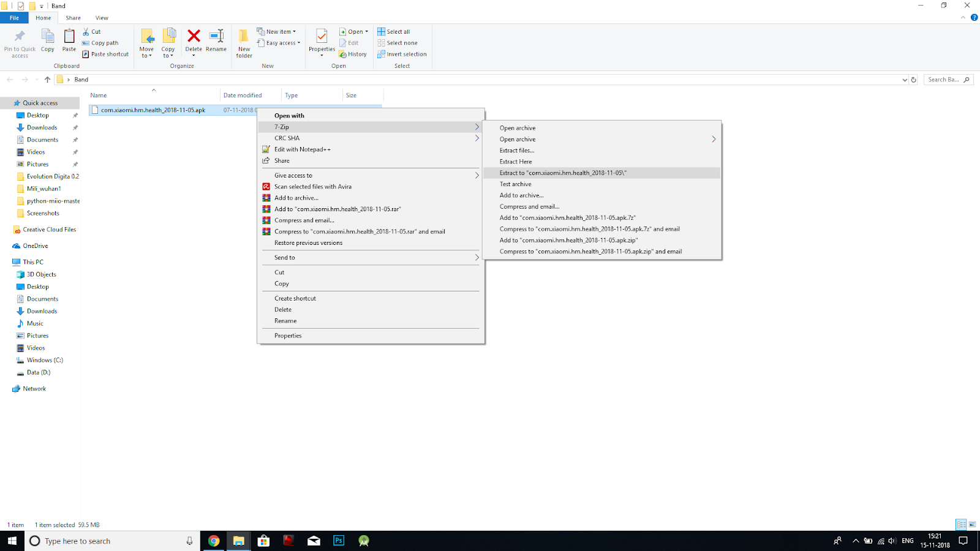Viewport: 980px width, 551px height.
Task: Click the Up one level arrow
Action: [x=47, y=80]
